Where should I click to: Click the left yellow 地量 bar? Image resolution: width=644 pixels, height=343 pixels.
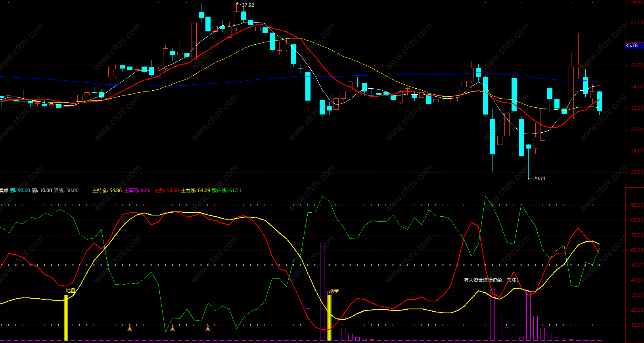66,318
